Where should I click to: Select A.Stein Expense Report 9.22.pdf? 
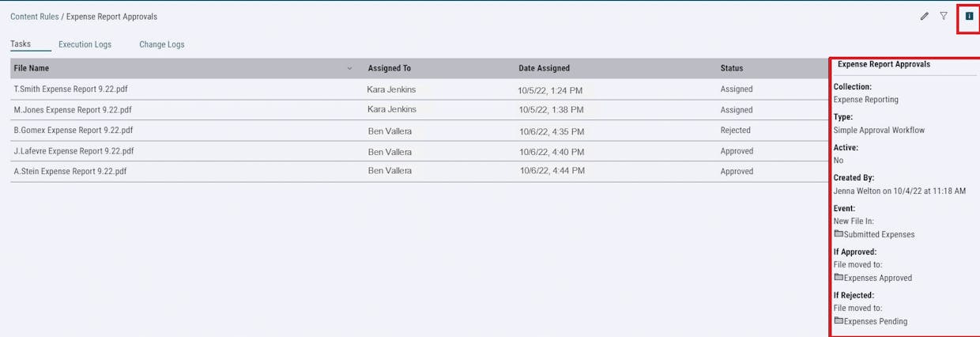pos(70,171)
